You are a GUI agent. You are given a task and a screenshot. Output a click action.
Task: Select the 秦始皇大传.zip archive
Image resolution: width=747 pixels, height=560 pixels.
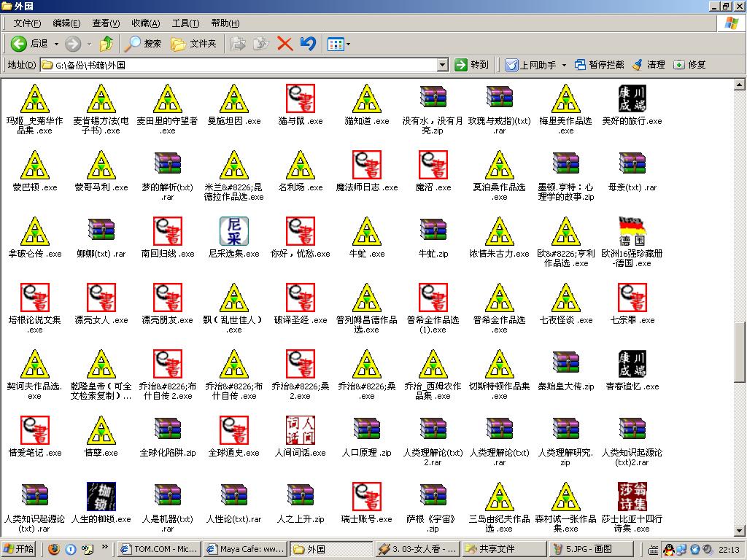click(565, 365)
